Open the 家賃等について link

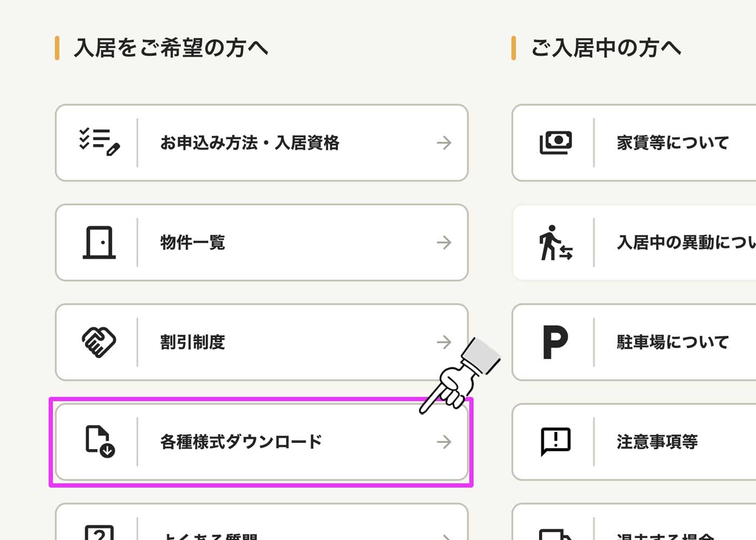pyautogui.click(x=634, y=143)
